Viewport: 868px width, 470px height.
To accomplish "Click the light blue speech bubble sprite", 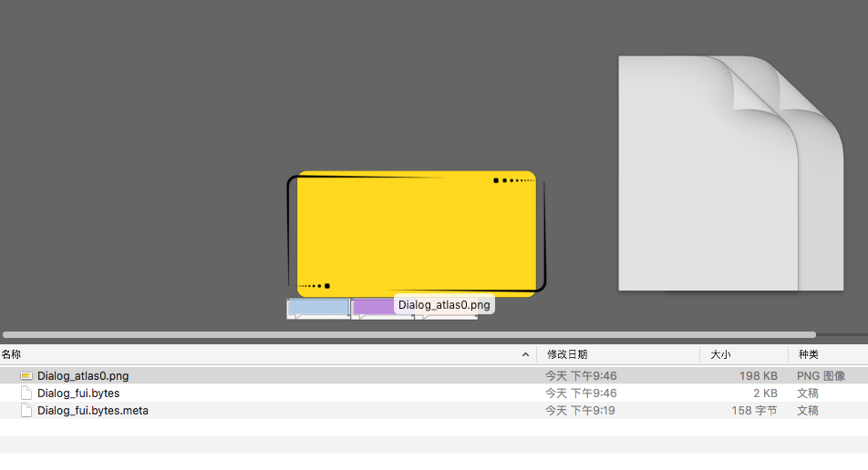I will click(318, 308).
